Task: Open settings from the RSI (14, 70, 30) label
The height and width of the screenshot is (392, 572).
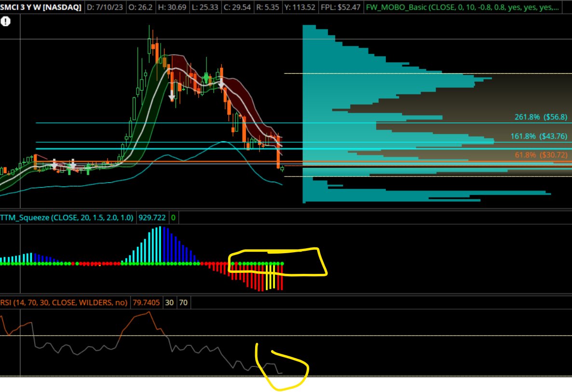Action: 63,303
